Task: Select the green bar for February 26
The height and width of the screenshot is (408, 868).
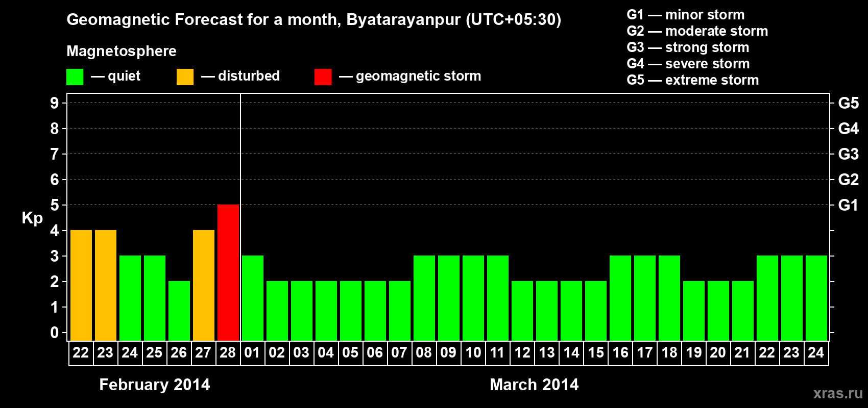Action: (179, 311)
